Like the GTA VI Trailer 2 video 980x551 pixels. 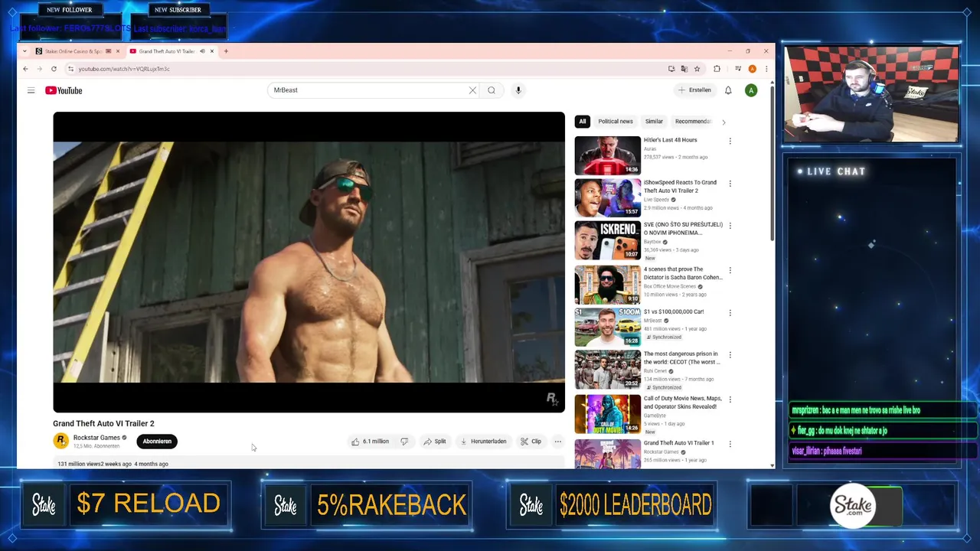coord(371,442)
